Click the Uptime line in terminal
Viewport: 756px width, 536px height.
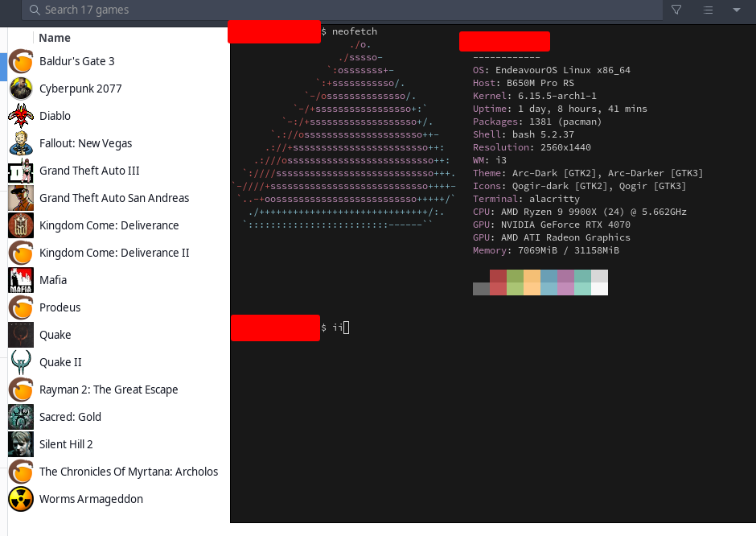(x=560, y=109)
